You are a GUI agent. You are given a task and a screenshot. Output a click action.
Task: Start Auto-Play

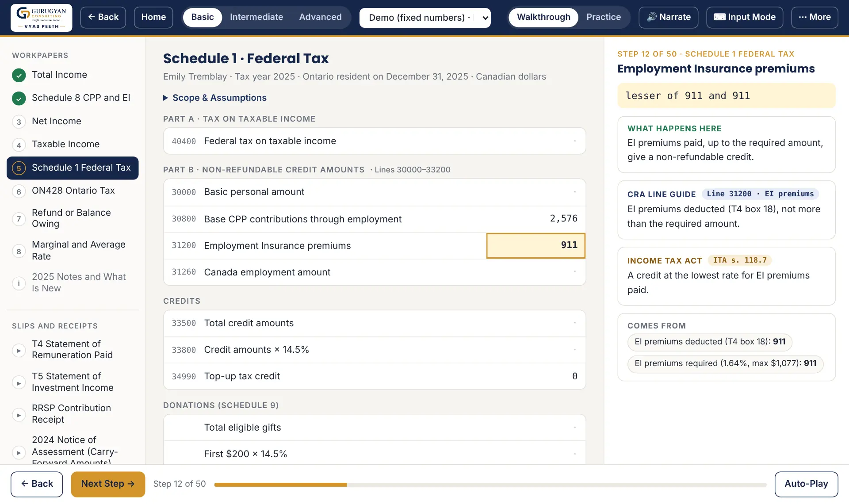tap(806, 484)
